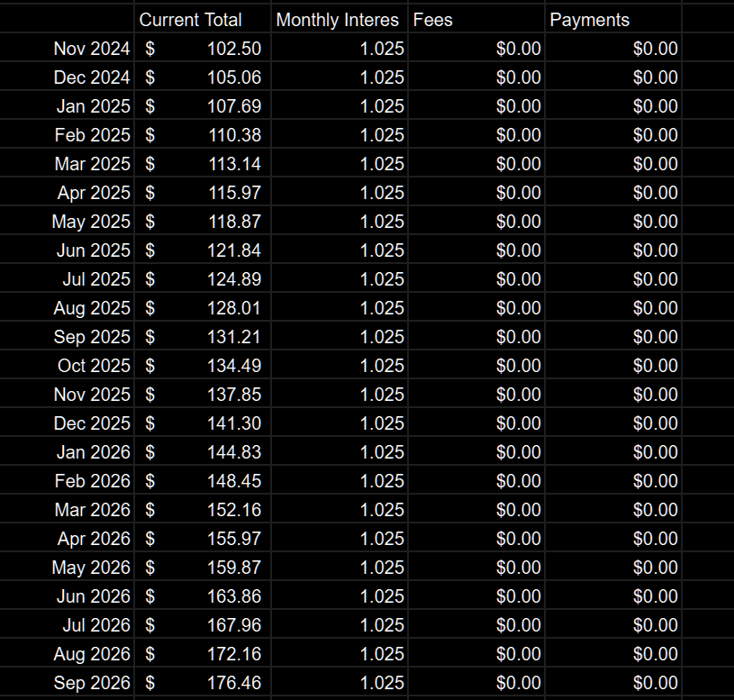734x700 pixels.
Task: Select the 163.86 total cell
Action: point(203,596)
